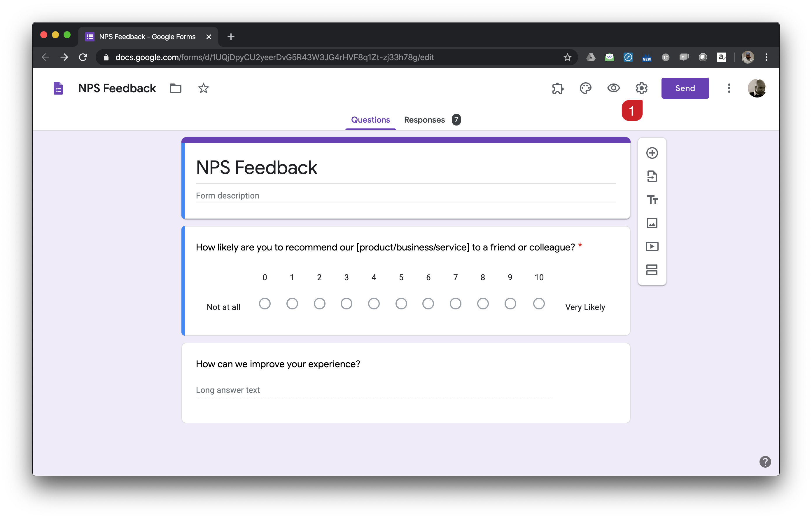Image resolution: width=812 pixels, height=519 pixels.
Task: Select the Questions tab
Action: (x=370, y=120)
